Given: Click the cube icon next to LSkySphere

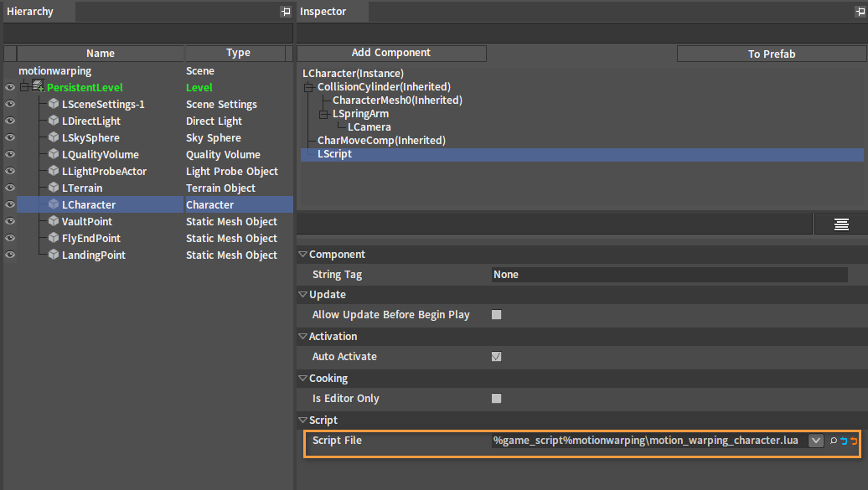Looking at the screenshot, I should click(53, 137).
